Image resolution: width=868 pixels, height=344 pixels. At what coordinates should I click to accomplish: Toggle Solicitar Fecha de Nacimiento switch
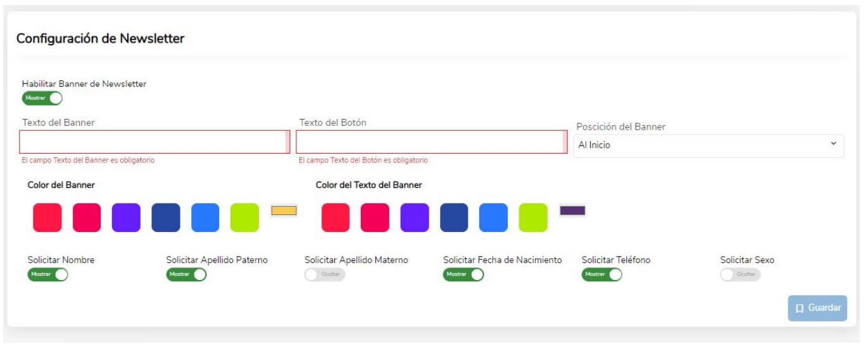point(463,274)
